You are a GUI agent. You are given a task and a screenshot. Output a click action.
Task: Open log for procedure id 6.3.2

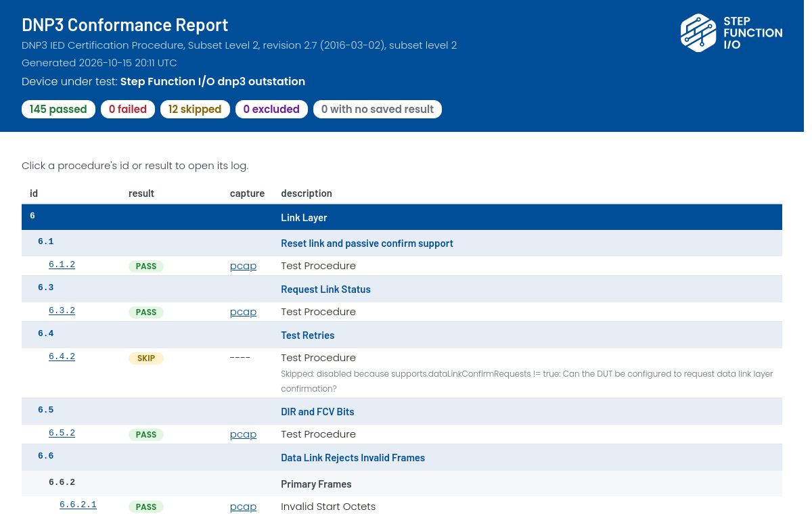click(x=62, y=310)
